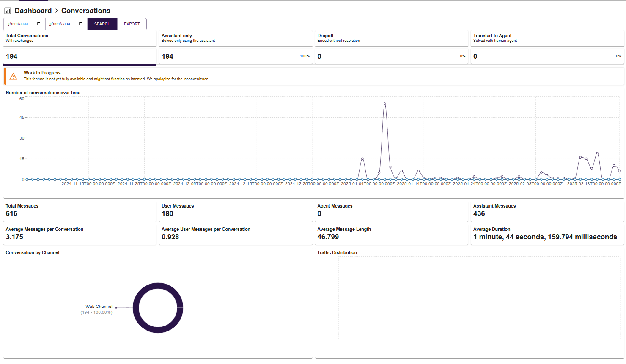626x364 pixels.
Task: Click Average Messages per Conversation value 3.175
Action: pos(15,237)
